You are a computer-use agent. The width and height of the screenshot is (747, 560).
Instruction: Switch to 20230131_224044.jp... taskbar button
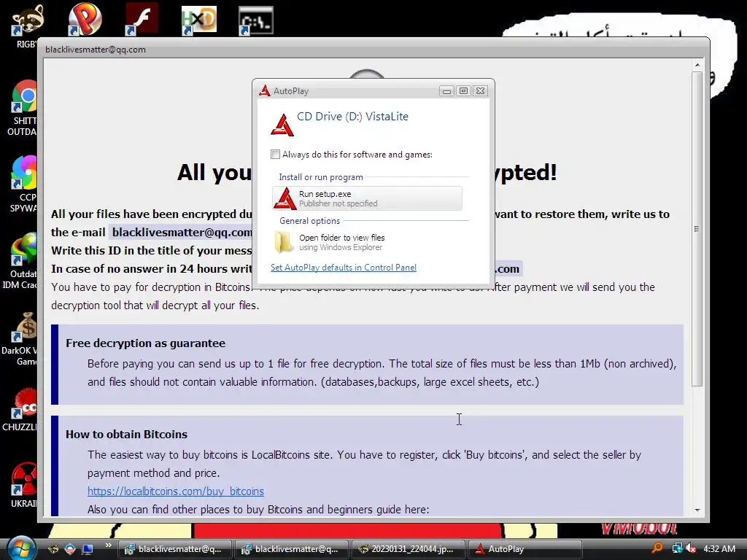click(408, 549)
